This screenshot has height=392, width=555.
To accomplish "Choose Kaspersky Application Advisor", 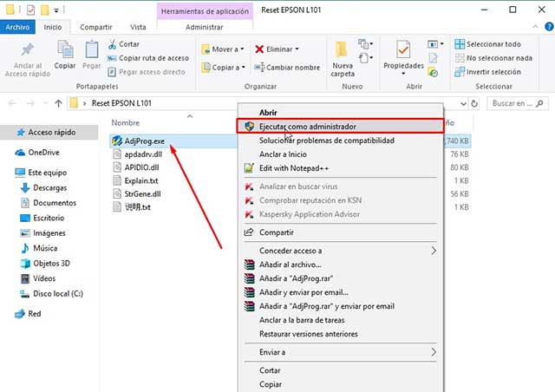I will [340, 214].
